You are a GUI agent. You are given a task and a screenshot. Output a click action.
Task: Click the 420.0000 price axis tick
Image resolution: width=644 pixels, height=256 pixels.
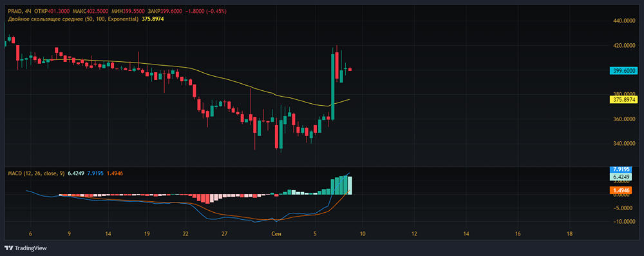point(623,46)
